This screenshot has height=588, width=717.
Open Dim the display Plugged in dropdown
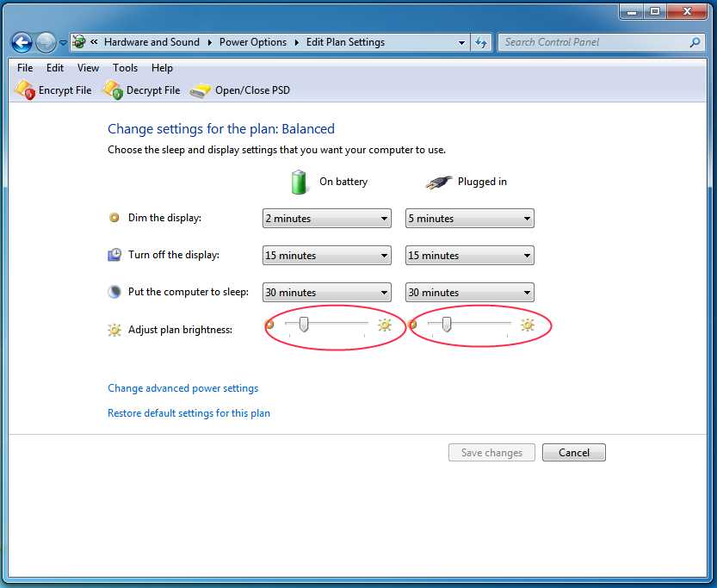[470, 218]
